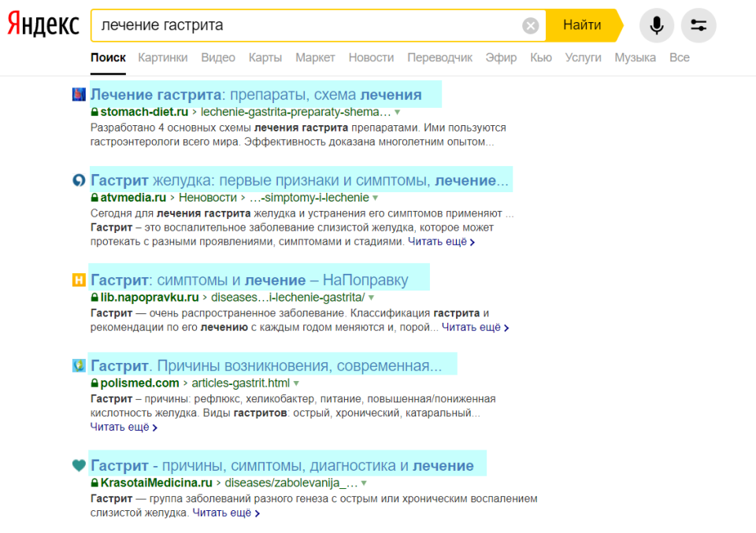Show all services via Все tab
The height and width of the screenshot is (533, 756).
coord(680,57)
